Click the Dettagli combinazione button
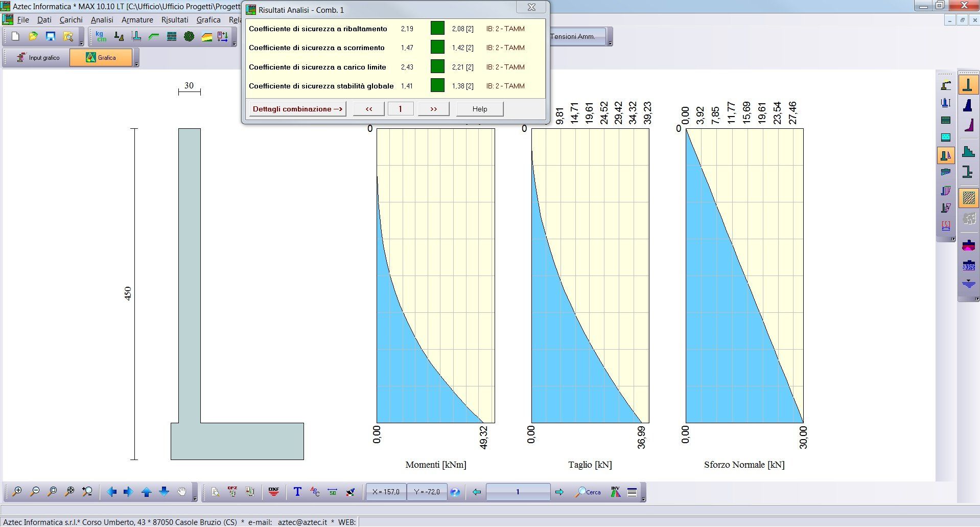This screenshot has height=527, width=980. (297, 109)
